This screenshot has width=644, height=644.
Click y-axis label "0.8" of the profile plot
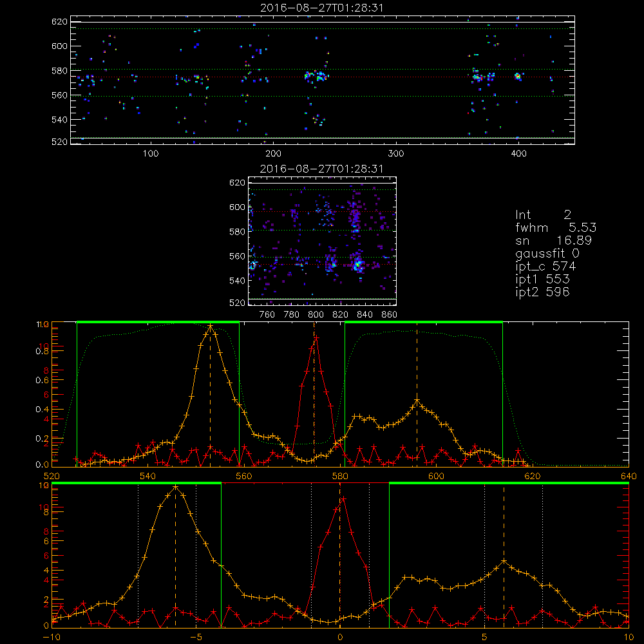43,352
